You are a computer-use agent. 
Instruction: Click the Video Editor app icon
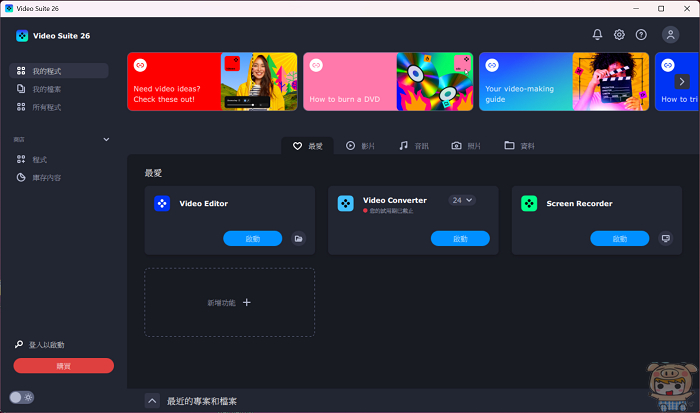(162, 203)
